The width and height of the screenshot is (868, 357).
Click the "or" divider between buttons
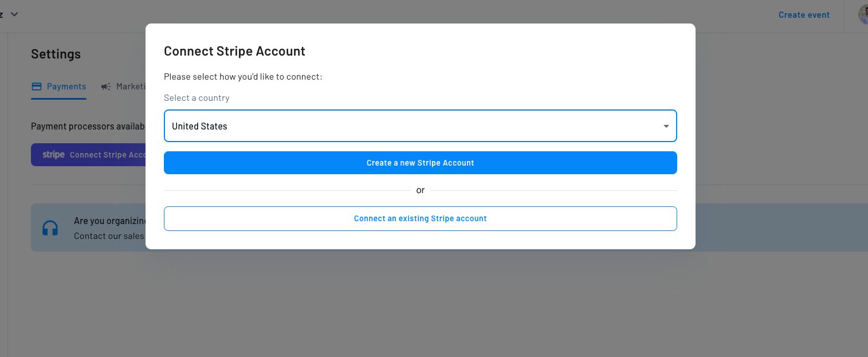click(x=420, y=190)
